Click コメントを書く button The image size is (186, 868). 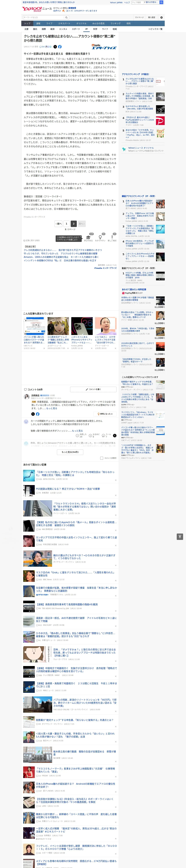(x=93, y=390)
